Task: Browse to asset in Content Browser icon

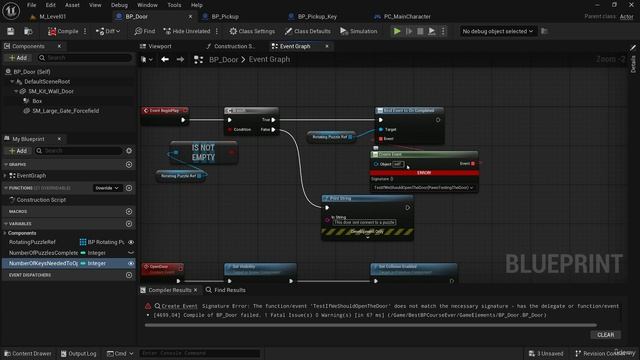Action: click(28, 31)
